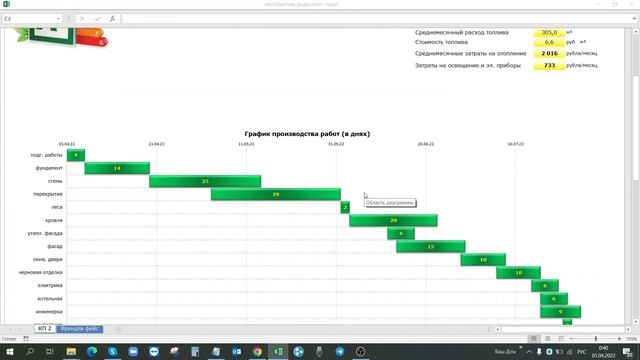Switch to Page Layout view in status bar

pos(547,339)
